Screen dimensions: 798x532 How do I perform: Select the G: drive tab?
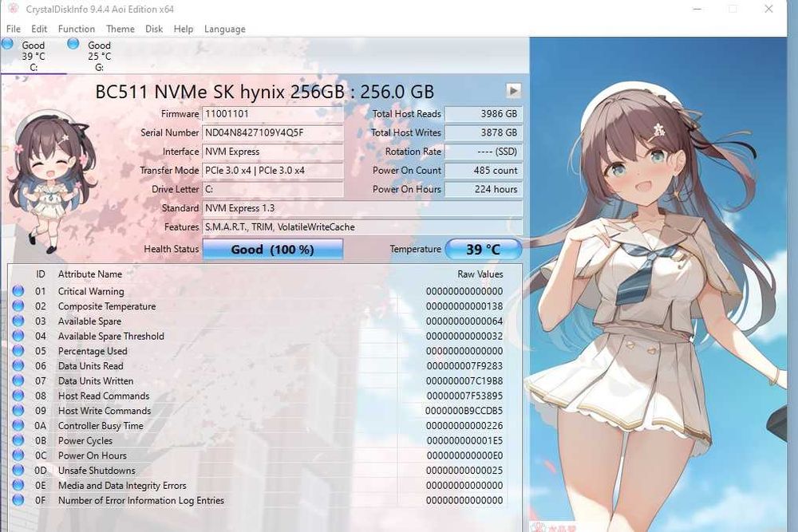coord(99,56)
